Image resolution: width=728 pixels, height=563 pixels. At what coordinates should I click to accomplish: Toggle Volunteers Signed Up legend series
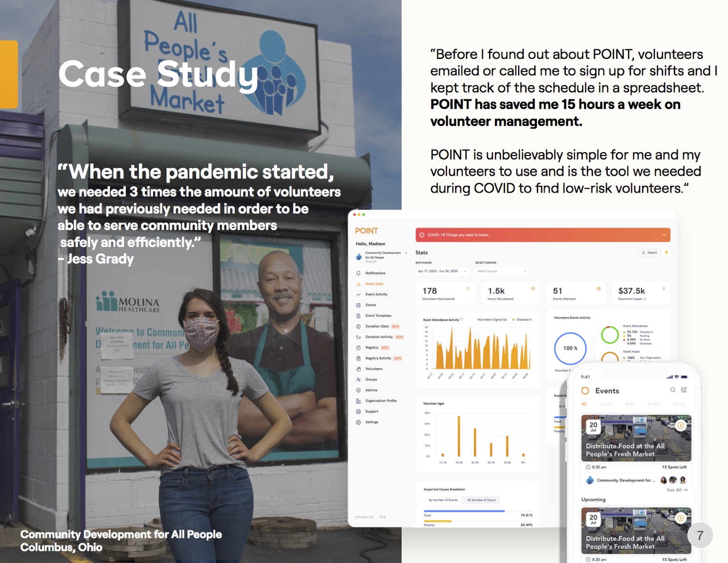click(491, 320)
